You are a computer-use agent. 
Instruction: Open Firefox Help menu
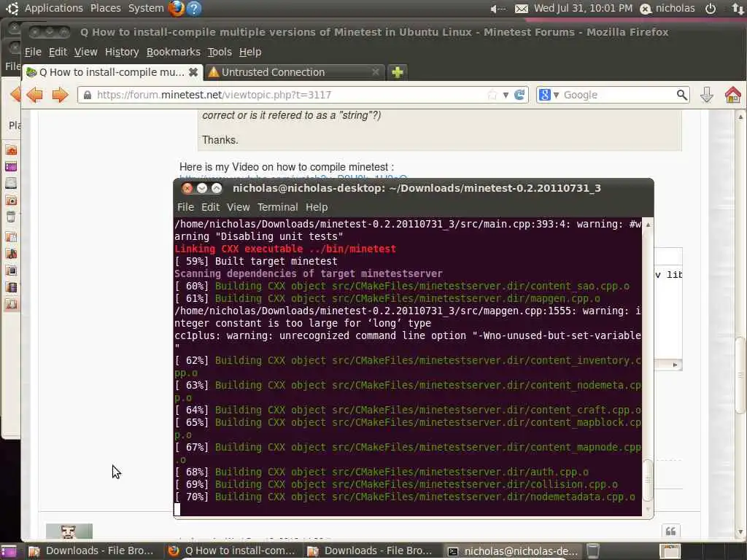[250, 52]
